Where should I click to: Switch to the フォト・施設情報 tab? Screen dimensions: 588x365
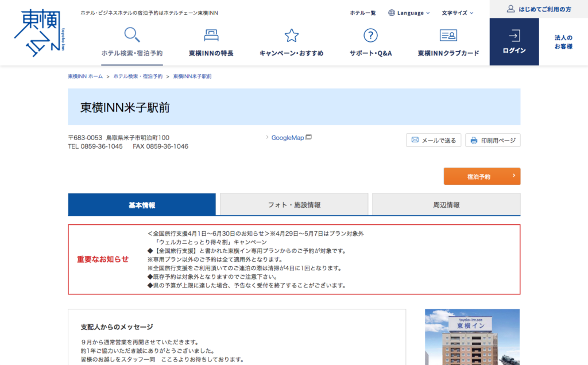[294, 204]
